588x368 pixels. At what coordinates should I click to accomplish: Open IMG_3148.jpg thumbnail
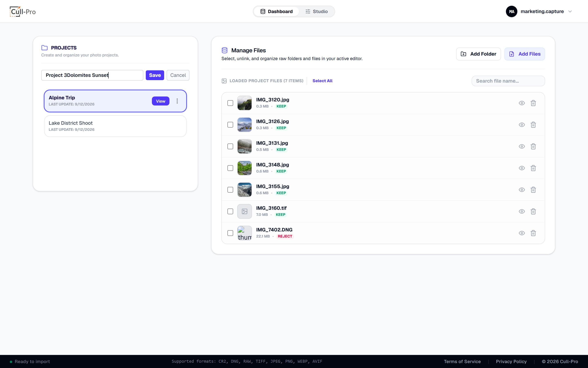tap(244, 168)
